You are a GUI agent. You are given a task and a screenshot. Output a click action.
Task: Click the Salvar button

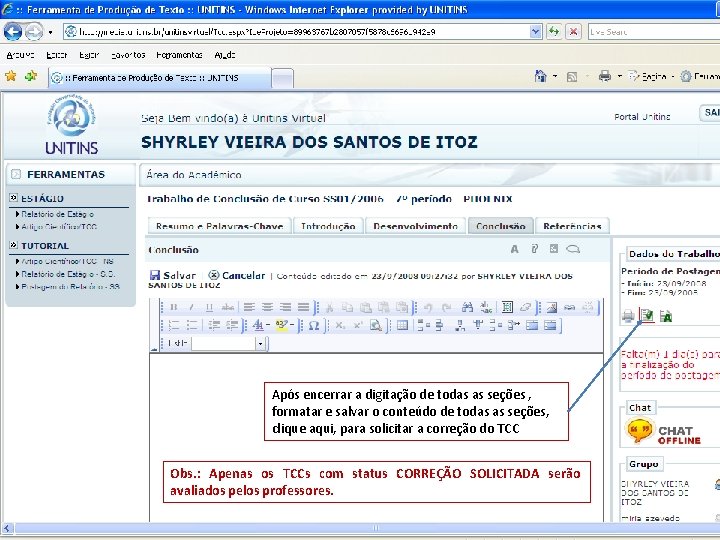point(173,276)
